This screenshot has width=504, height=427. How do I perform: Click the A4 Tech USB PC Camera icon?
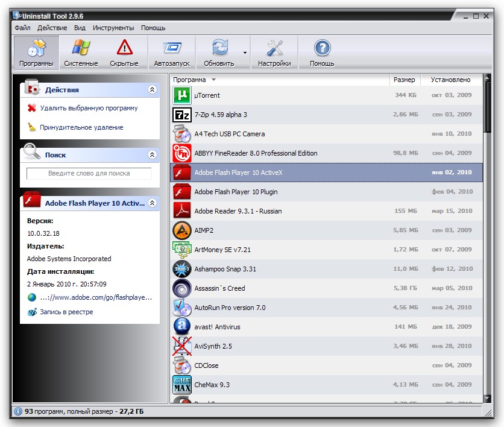click(182, 134)
